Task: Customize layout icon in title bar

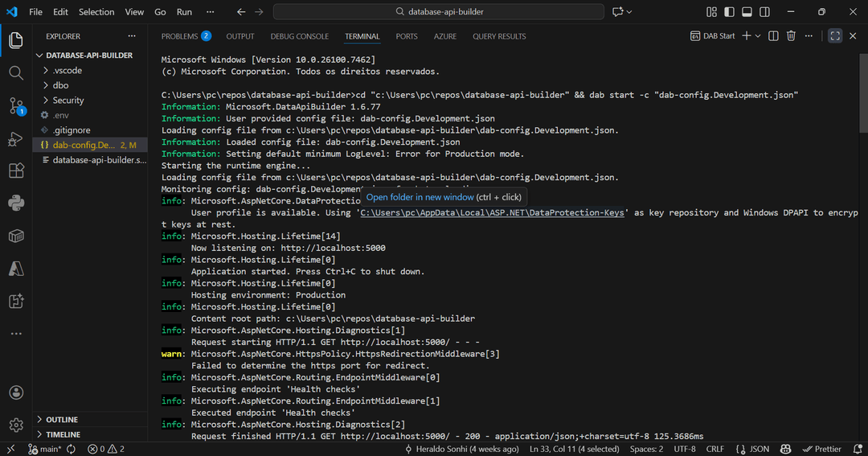Action: [711, 11]
